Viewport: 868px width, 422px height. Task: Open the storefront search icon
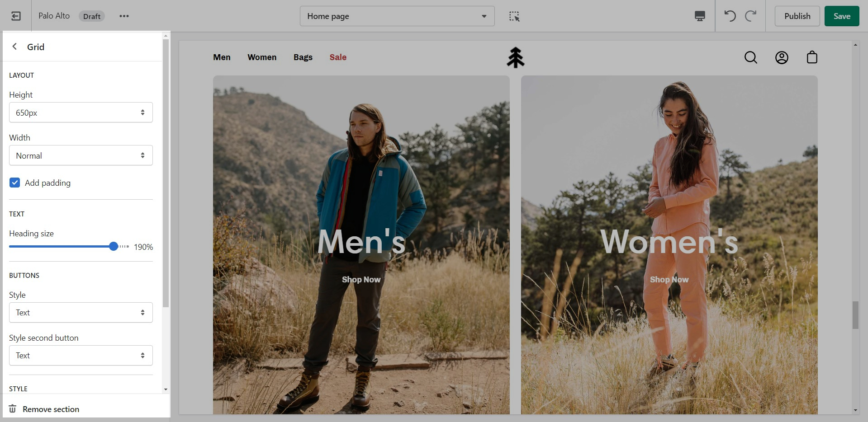click(750, 57)
